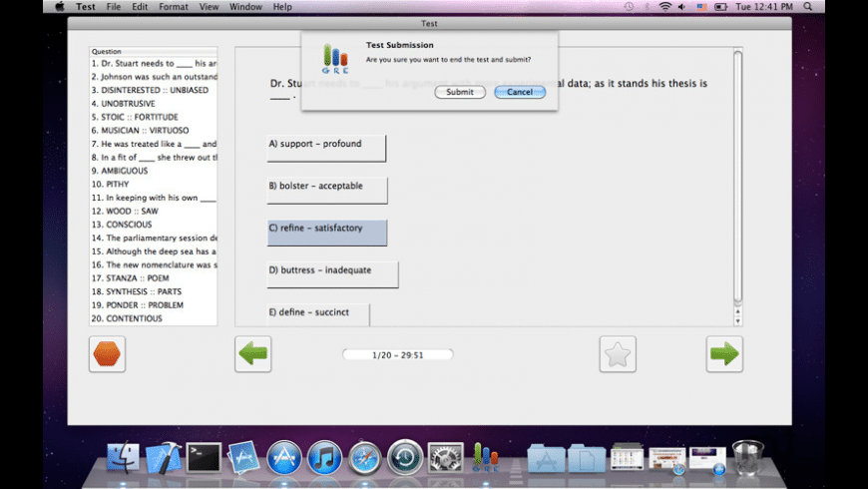Choose answer B) bolster – acceptable
868x489 pixels.
327,190
